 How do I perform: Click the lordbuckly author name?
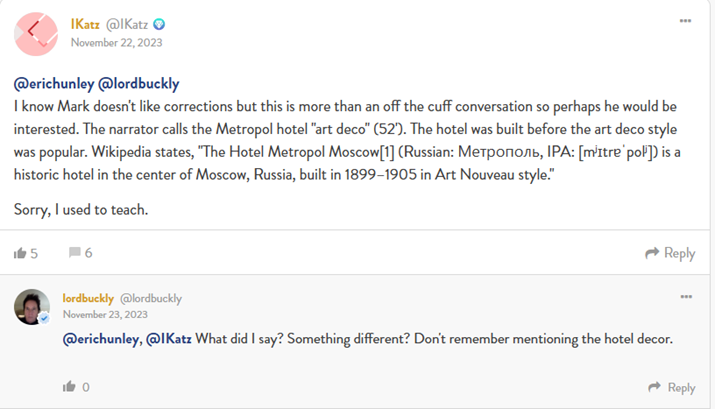(x=88, y=298)
